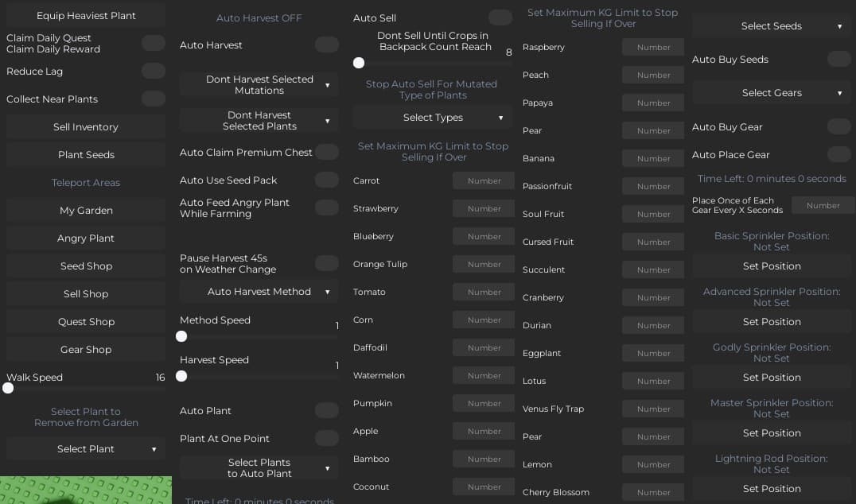The image size is (856, 504).
Task: Set the Basic Sprinkler Position
Action: [x=771, y=266]
